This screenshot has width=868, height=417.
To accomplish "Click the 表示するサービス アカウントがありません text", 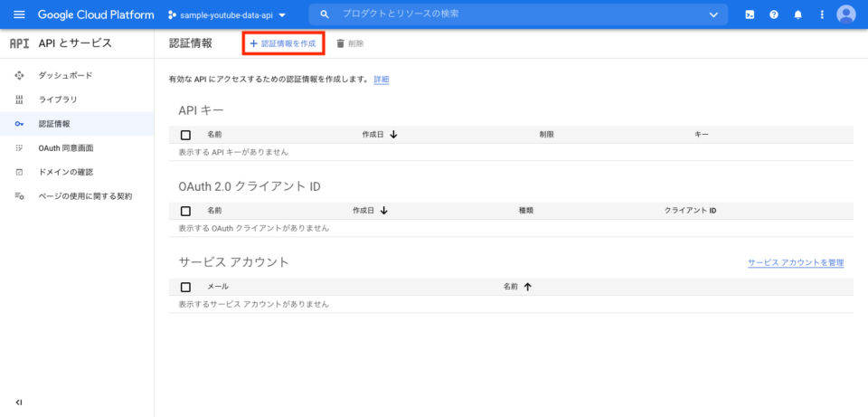I will [x=253, y=304].
